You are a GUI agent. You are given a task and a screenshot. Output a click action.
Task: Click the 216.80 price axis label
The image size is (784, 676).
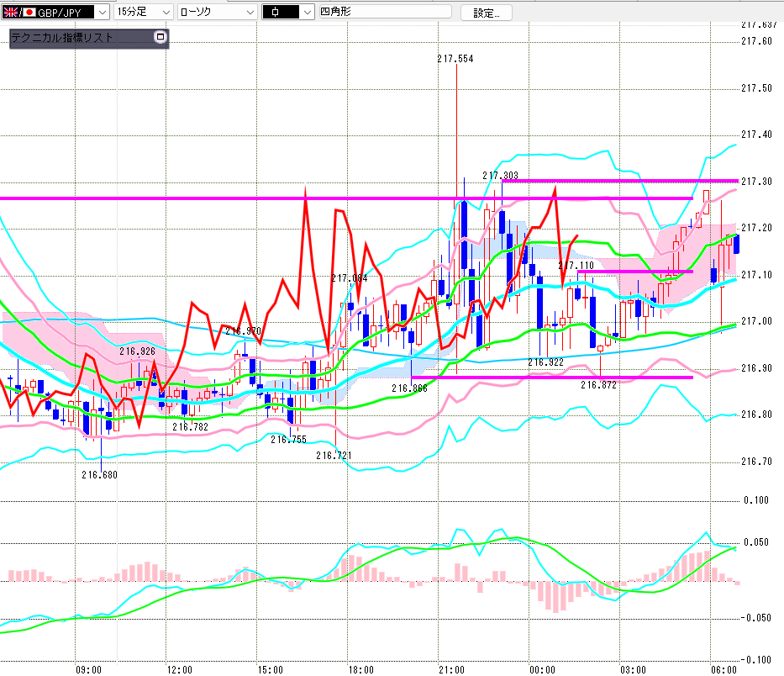tap(756, 415)
